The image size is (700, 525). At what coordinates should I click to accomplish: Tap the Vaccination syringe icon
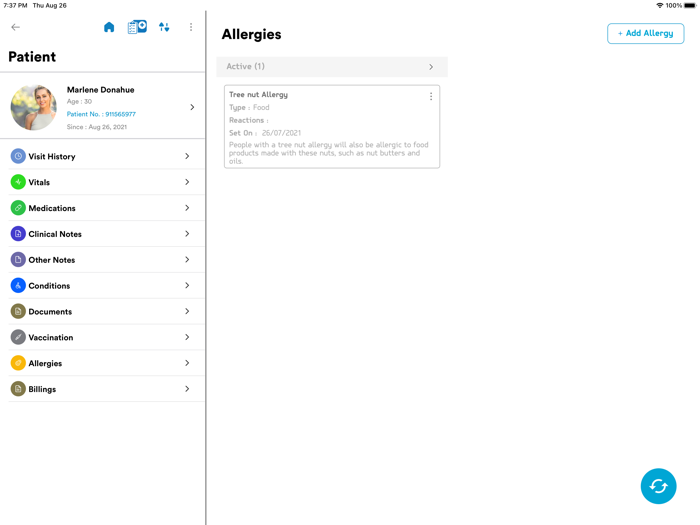(x=18, y=337)
